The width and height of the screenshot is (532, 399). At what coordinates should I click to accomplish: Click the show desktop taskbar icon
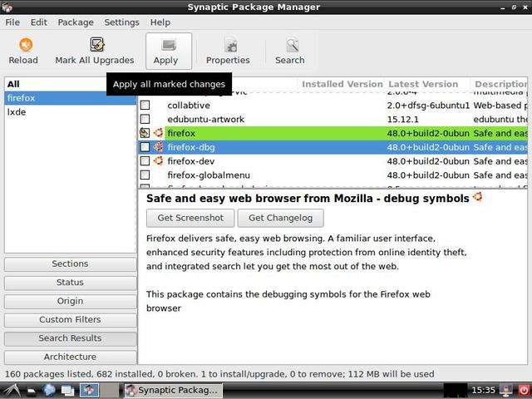(67, 391)
